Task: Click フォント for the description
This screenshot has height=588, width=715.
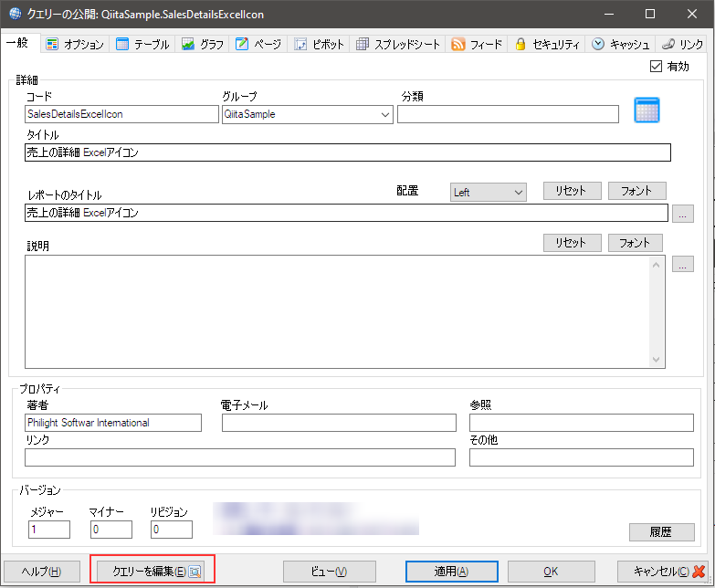Action: 636,243
